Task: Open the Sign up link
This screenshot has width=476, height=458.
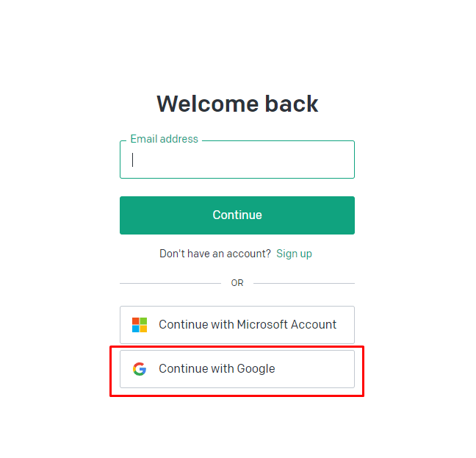Action: (294, 254)
